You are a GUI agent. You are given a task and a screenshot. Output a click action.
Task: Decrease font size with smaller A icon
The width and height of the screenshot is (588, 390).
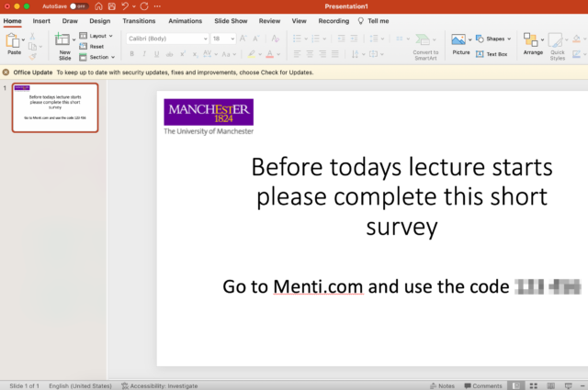pyautogui.click(x=256, y=39)
